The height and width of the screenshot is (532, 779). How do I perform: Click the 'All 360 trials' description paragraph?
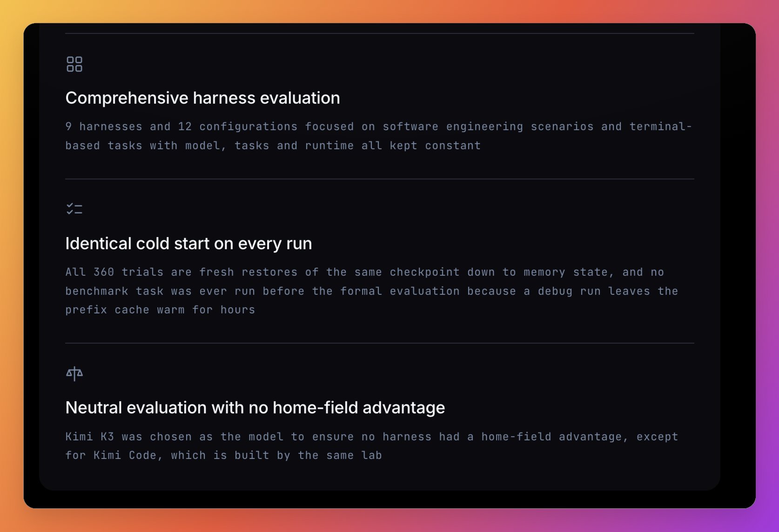(x=372, y=291)
